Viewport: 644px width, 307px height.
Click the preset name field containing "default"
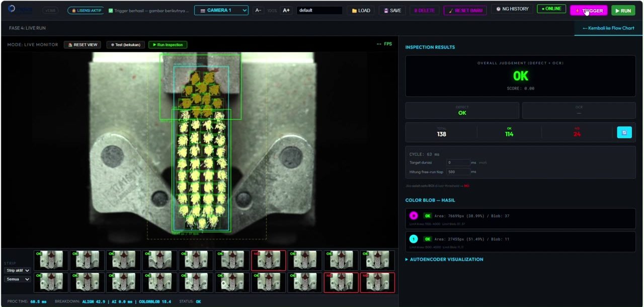click(319, 11)
